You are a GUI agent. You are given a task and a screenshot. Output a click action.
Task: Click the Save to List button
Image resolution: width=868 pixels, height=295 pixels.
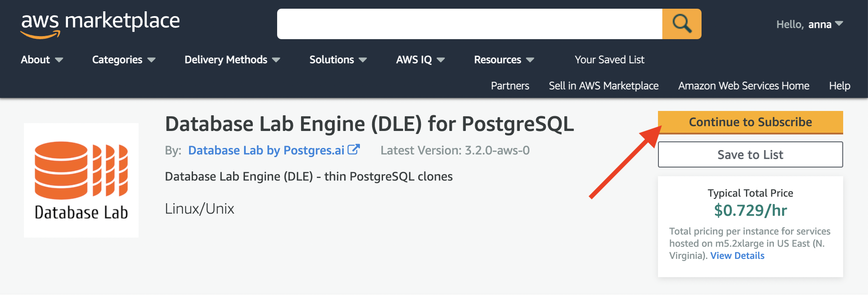750,154
